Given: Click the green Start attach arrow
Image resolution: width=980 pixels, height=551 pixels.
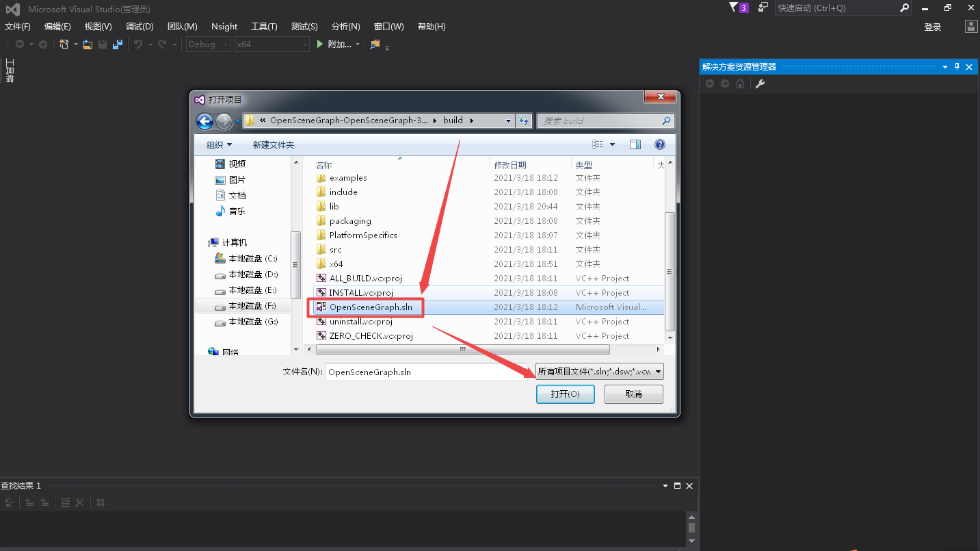Looking at the screenshot, I should click(x=319, y=44).
